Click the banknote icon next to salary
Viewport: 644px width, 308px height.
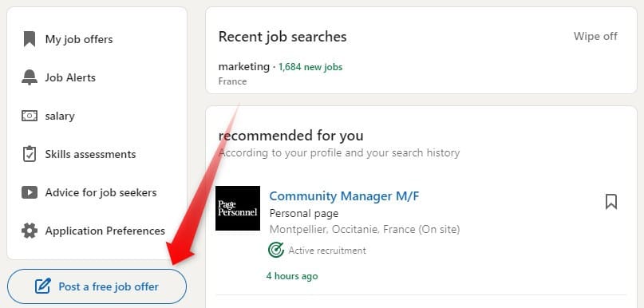[x=30, y=116]
